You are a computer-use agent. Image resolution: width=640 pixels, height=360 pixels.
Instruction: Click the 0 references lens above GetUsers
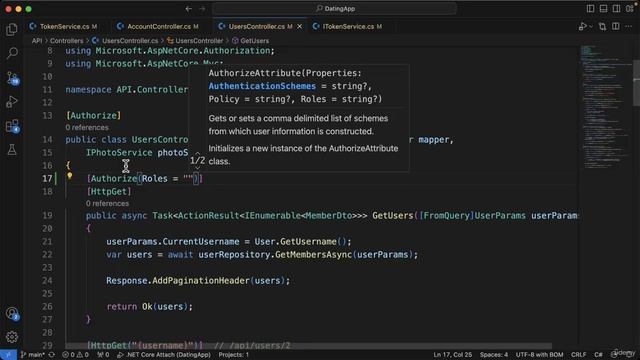107,204
